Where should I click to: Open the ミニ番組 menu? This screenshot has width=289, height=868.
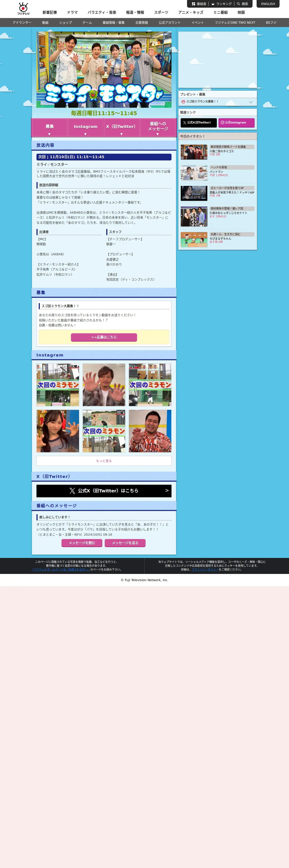click(x=220, y=12)
